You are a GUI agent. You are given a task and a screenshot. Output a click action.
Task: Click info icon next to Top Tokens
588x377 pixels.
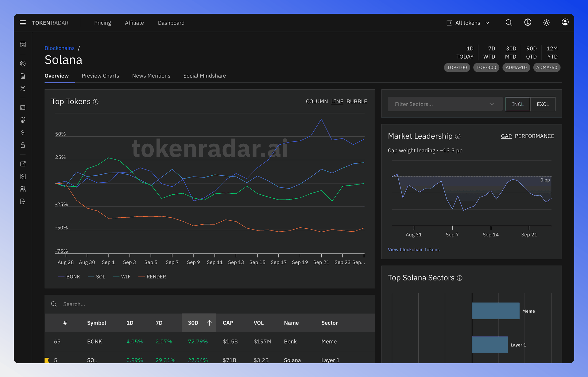(x=96, y=102)
